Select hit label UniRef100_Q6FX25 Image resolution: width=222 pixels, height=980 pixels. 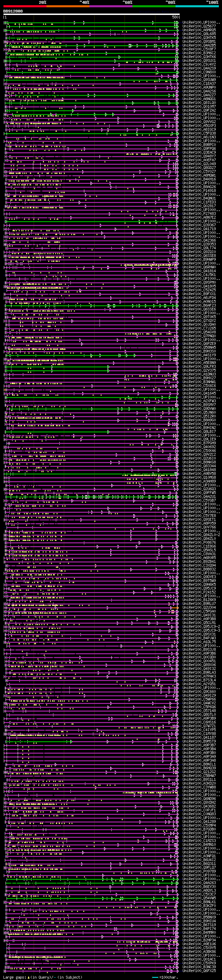(x=199, y=971)
